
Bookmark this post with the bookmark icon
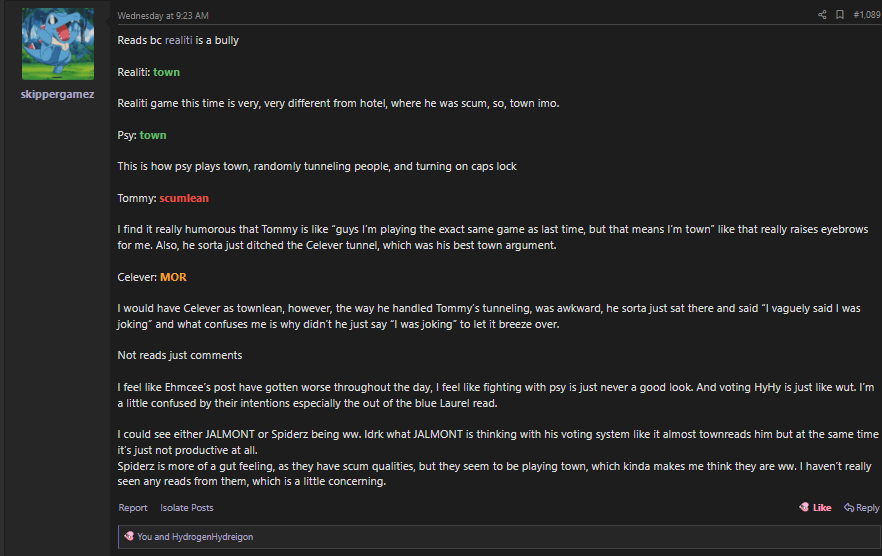[x=840, y=15]
